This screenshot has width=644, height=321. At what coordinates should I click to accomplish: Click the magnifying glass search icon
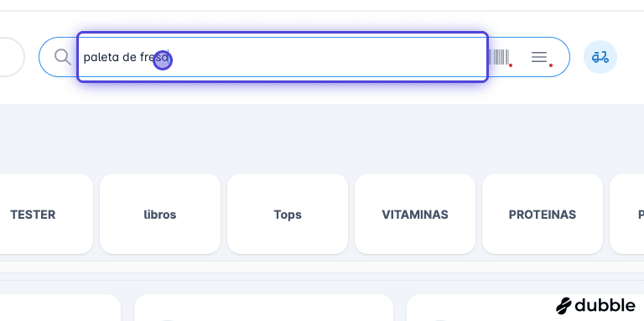pos(62,57)
